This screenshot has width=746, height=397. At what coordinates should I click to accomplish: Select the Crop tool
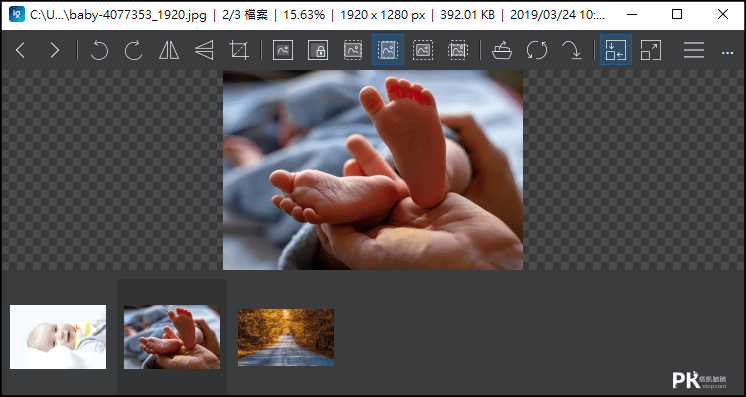pos(239,50)
